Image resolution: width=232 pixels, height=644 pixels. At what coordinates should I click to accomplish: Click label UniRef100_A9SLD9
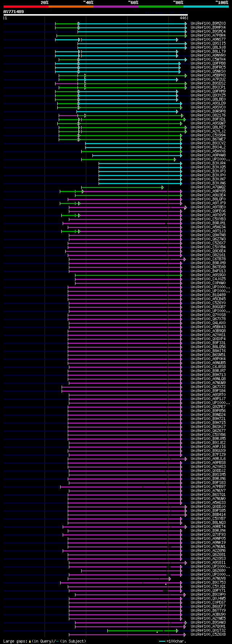[x=208, y=103]
